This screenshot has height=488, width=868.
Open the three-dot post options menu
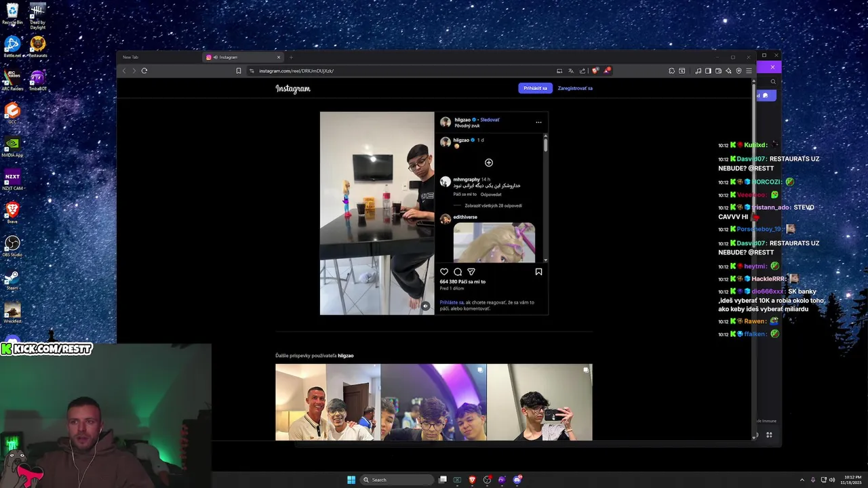pyautogui.click(x=538, y=123)
